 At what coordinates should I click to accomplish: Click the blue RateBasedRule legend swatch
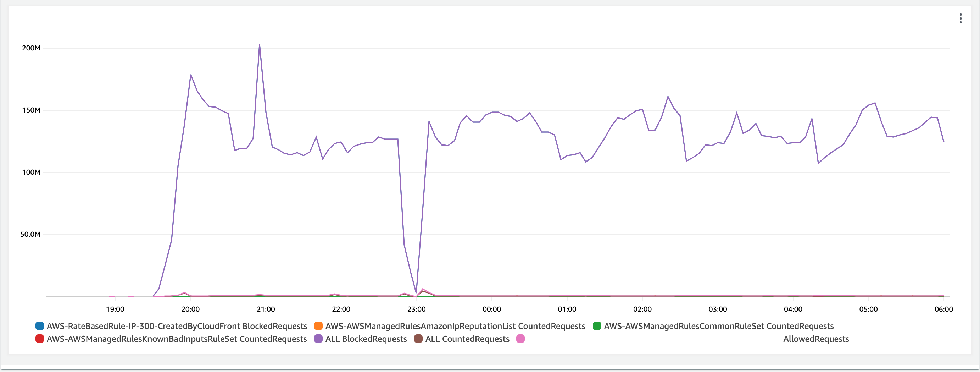(40, 326)
